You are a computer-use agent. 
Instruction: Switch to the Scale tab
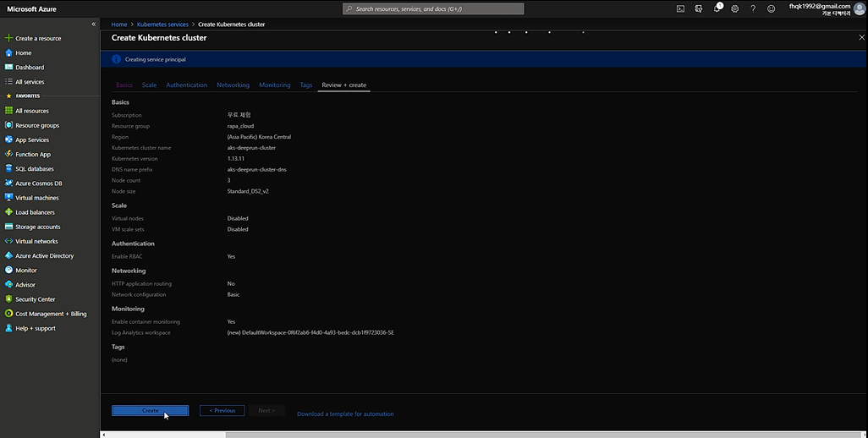tap(149, 85)
